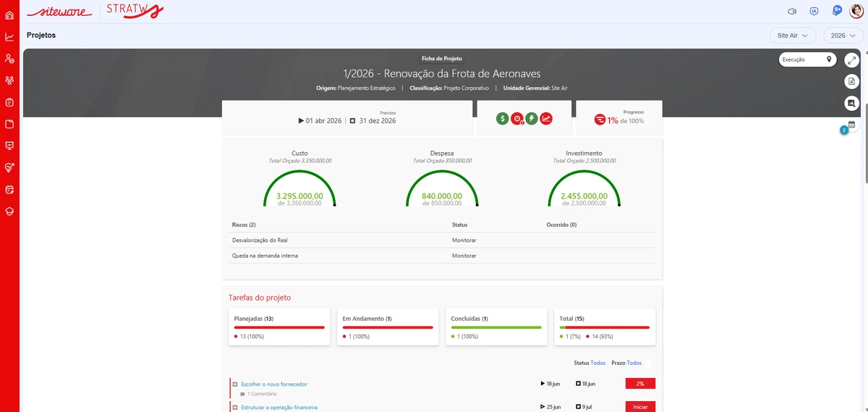This screenshot has height=412, width=868.
Task: Click Monitorar status of Queda na demanda interna
Action: 464,256
